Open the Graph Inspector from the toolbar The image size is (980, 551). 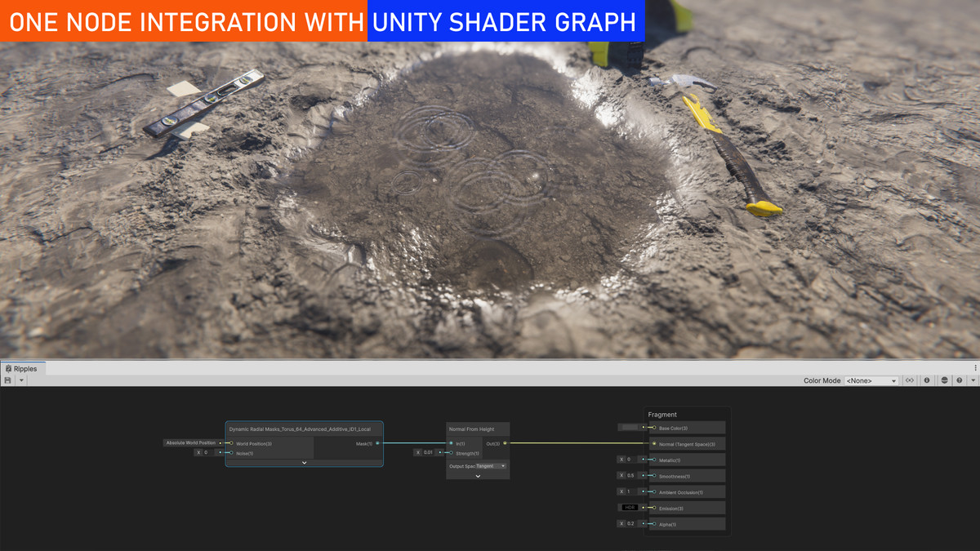(x=927, y=380)
